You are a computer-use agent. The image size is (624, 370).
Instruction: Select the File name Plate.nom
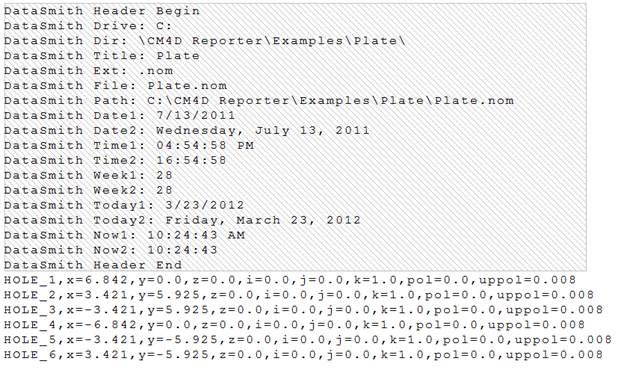tap(187, 86)
